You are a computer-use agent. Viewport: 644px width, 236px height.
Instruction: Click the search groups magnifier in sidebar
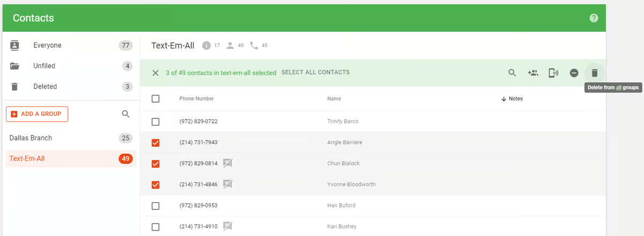pos(126,114)
